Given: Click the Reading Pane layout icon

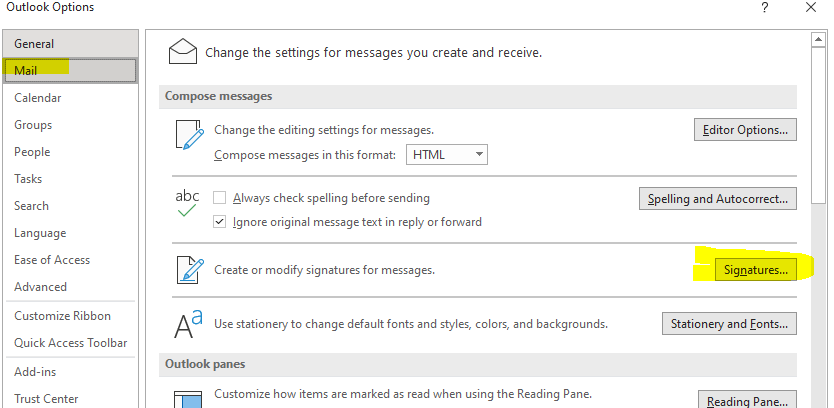Looking at the screenshot, I should [x=188, y=399].
